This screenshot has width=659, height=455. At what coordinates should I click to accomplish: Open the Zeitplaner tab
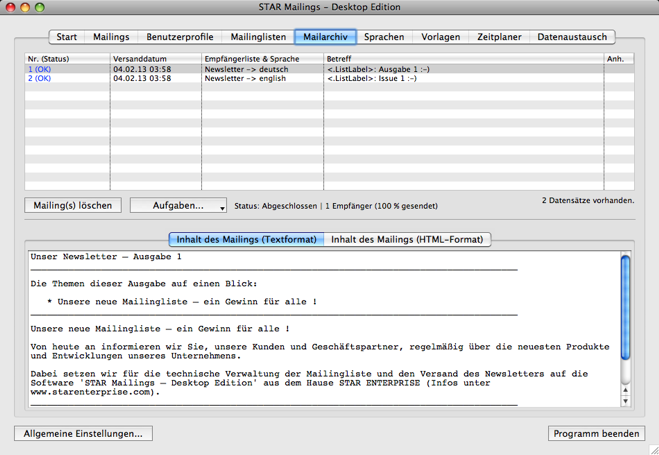(x=499, y=37)
